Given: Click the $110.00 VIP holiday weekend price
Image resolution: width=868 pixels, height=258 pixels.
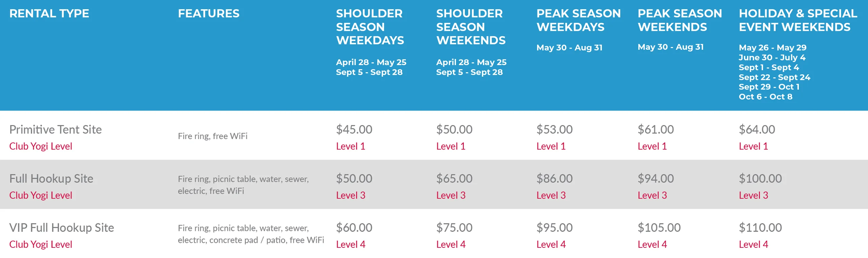Looking at the screenshot, I should point(760,228).
